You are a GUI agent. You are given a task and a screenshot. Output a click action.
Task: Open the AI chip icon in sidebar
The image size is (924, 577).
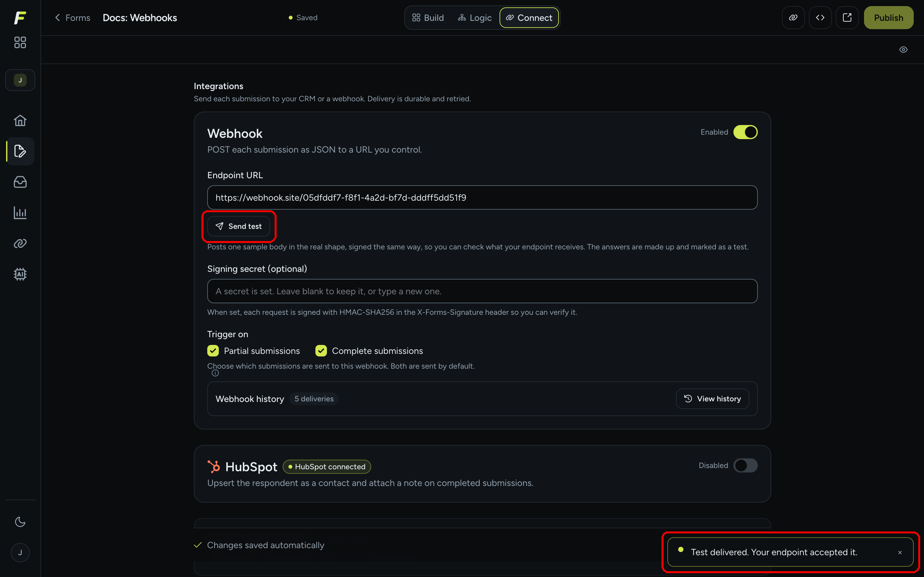[20, 274]
